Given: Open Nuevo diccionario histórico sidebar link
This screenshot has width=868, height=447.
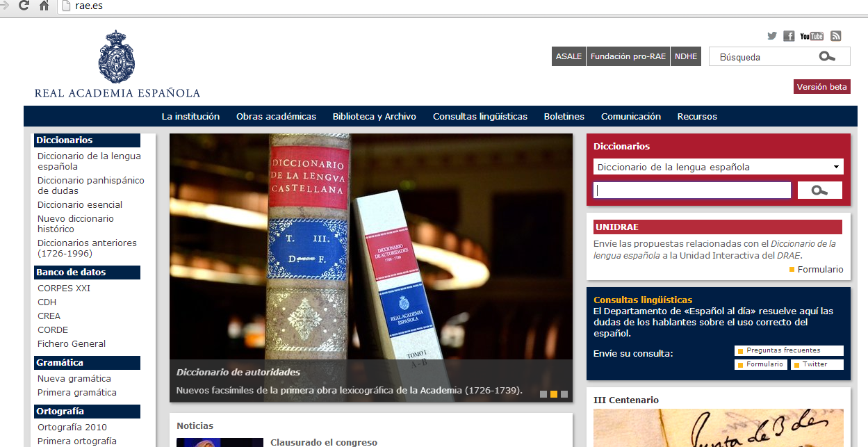Looking at the screenshot, I should [76, 224].
